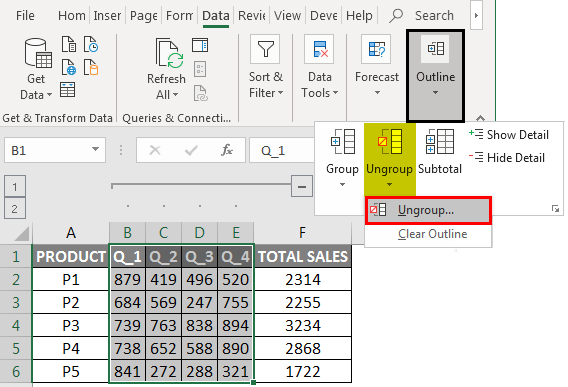Click cell containing 3234
The width and height of the screenshot is (568, 387).
302,325
